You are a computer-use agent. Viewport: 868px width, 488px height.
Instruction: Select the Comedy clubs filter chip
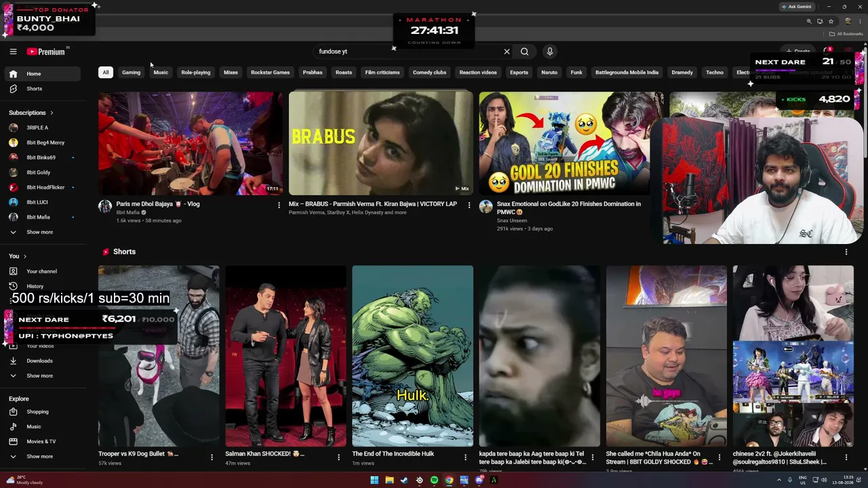[x=429, y=73]
